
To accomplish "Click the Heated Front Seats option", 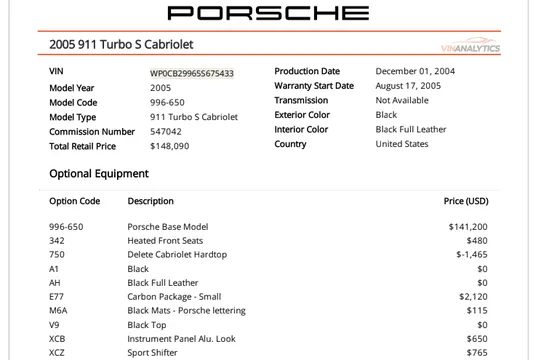I will coord(165,241).
